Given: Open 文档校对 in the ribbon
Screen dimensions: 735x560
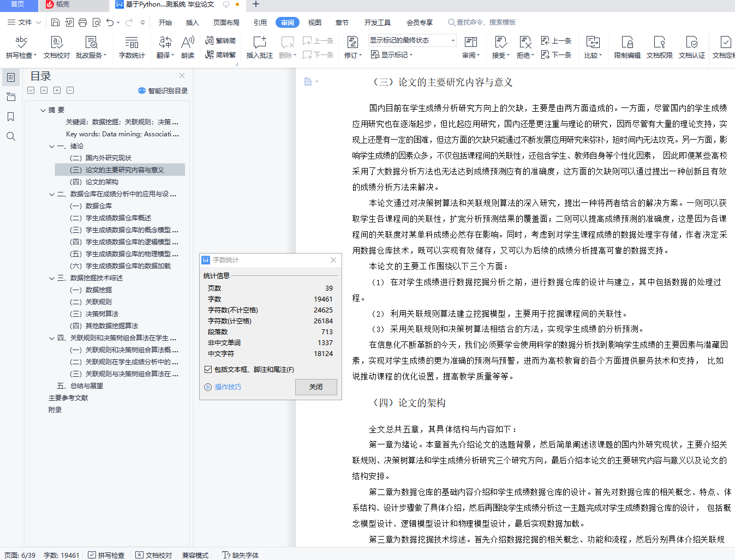Looking at the screenshot, I should click(x=57, y=47).
